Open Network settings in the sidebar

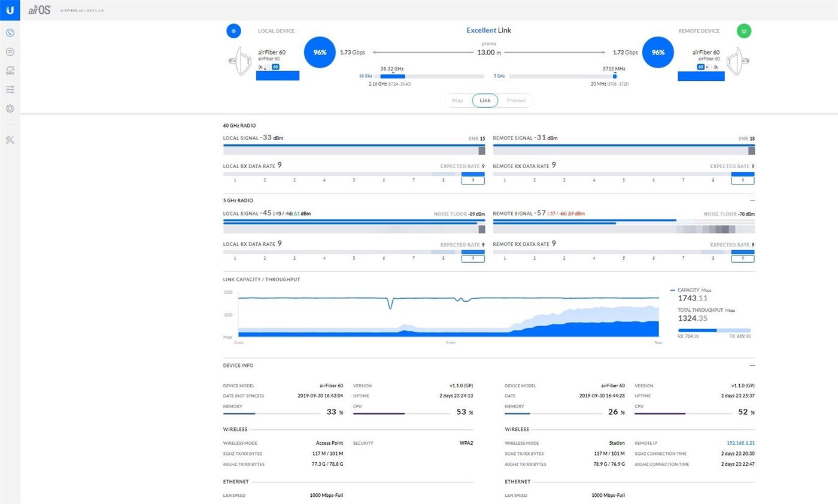tap(10, 71)
